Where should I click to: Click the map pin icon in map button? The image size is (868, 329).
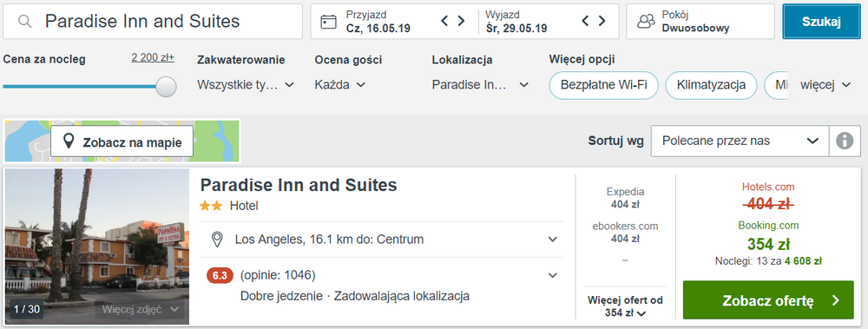pos(69,141)
